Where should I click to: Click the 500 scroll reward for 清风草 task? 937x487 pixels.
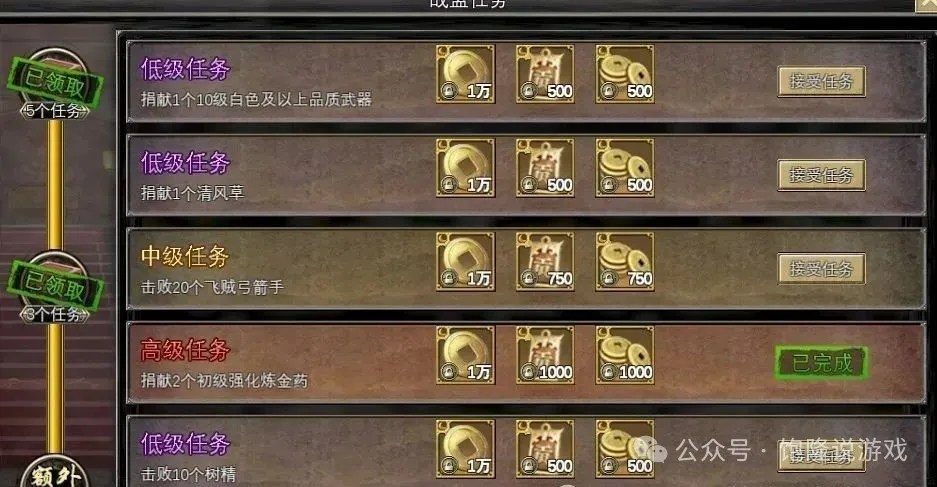tap(545, 168)
